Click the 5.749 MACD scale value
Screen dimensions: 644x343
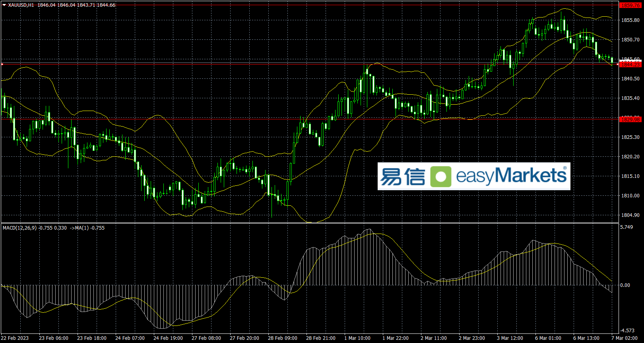tap(627, 227)
